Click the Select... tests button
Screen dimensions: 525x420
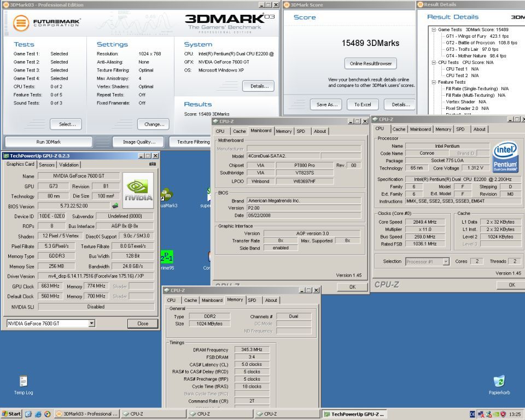pos(66,124)
